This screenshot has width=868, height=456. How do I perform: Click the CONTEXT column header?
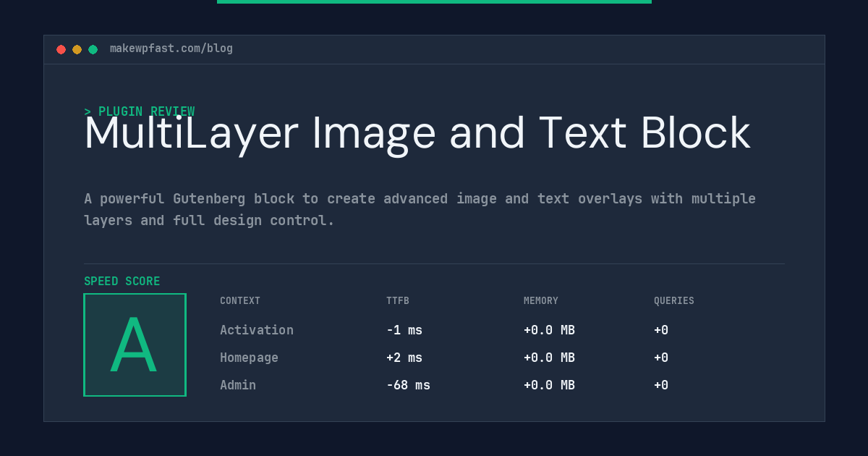[240, 301]
